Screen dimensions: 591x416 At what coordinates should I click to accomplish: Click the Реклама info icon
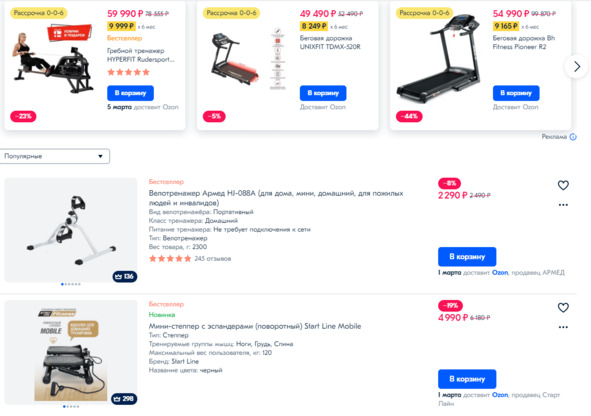click(x=573, y=137)
